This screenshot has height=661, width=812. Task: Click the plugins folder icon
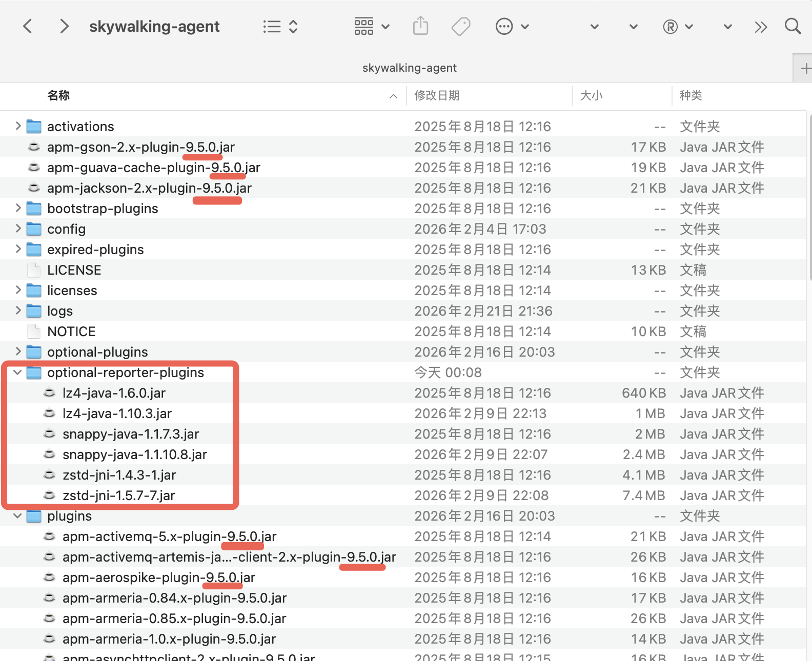tap(34, 515)
